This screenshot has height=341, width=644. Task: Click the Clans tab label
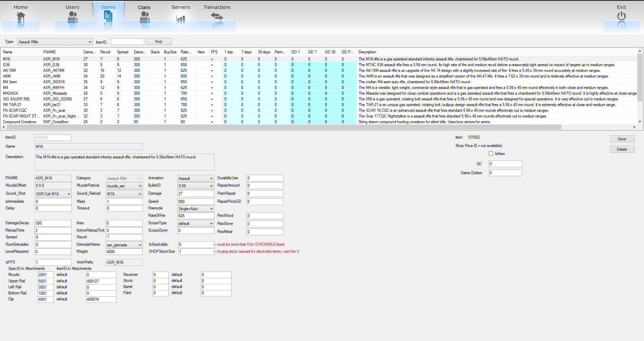tap(144, 7)
